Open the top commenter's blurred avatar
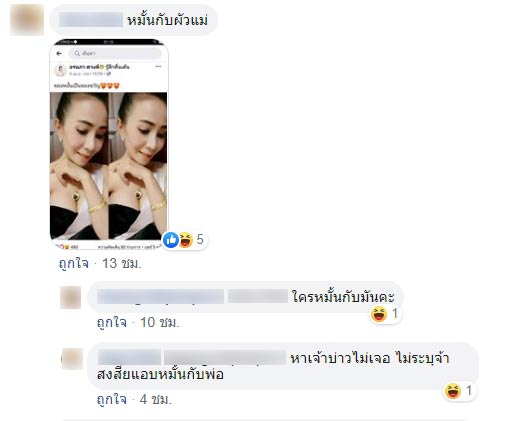 27,20
